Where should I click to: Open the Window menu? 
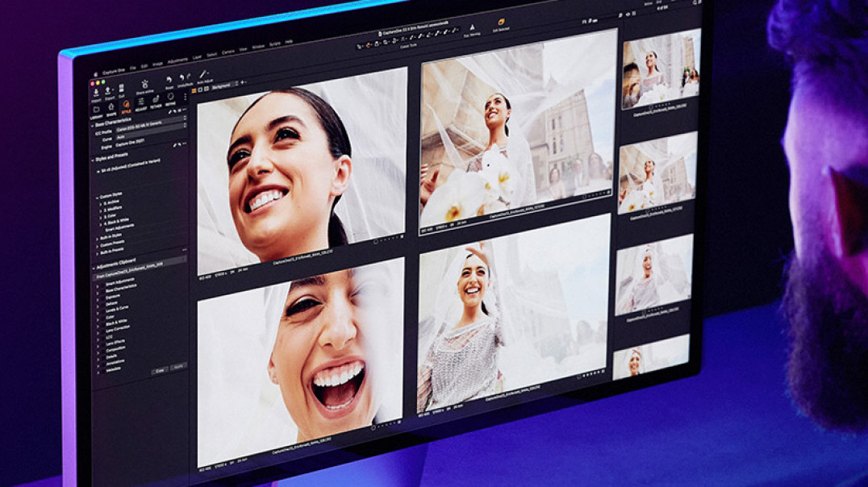point(258,48)
